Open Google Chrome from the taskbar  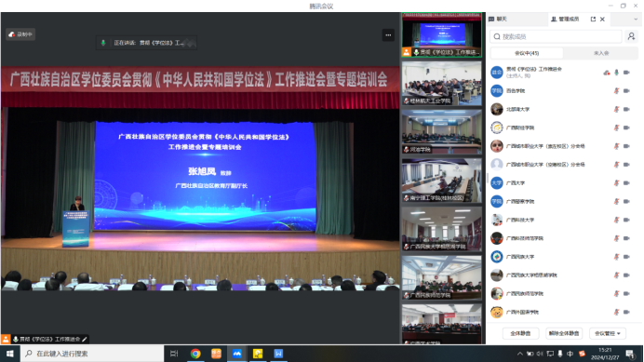195,354
